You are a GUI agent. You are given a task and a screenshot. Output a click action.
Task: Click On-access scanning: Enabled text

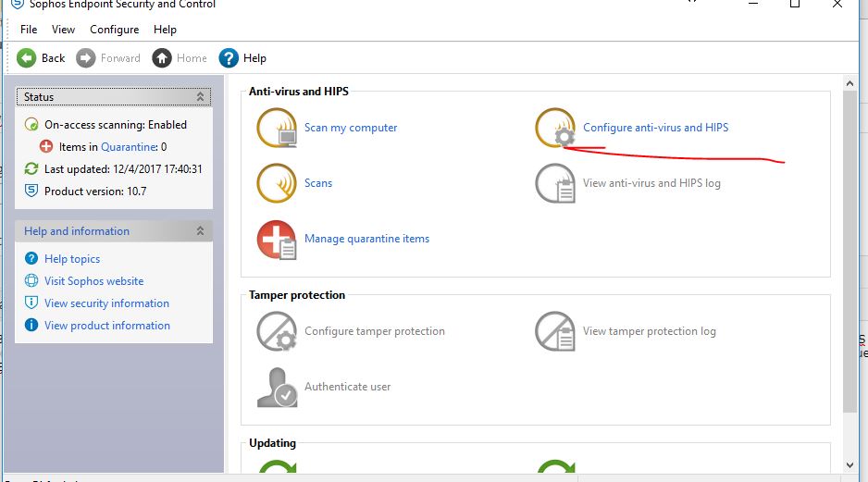point(116,125)
